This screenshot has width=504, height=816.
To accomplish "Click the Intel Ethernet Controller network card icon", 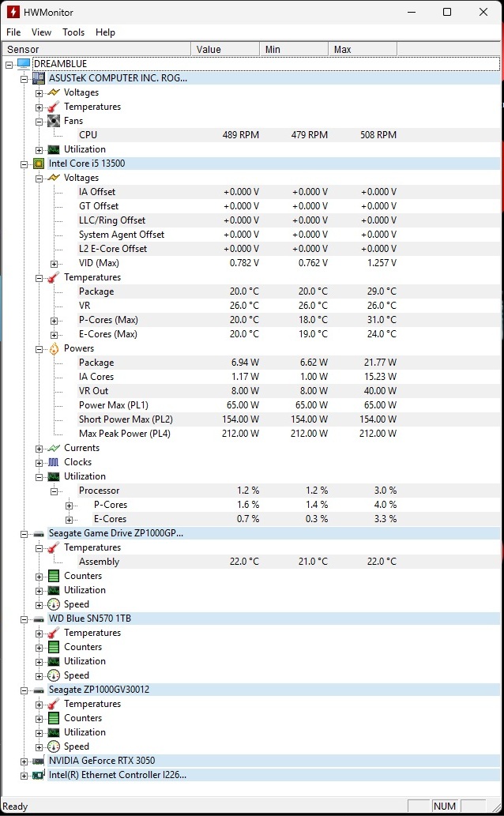I will pyautogui.click(x=39, y=775).
